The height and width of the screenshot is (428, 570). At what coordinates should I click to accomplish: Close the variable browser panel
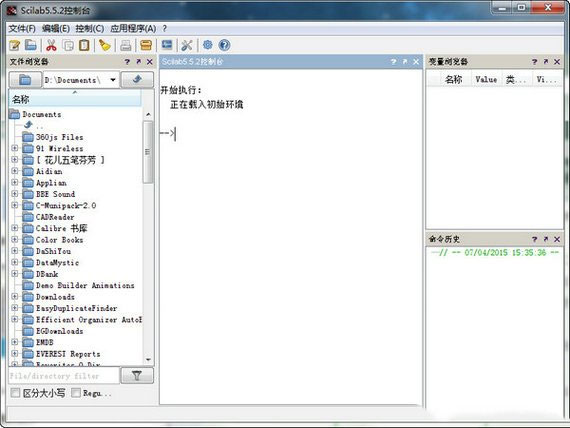pos(557,61)
